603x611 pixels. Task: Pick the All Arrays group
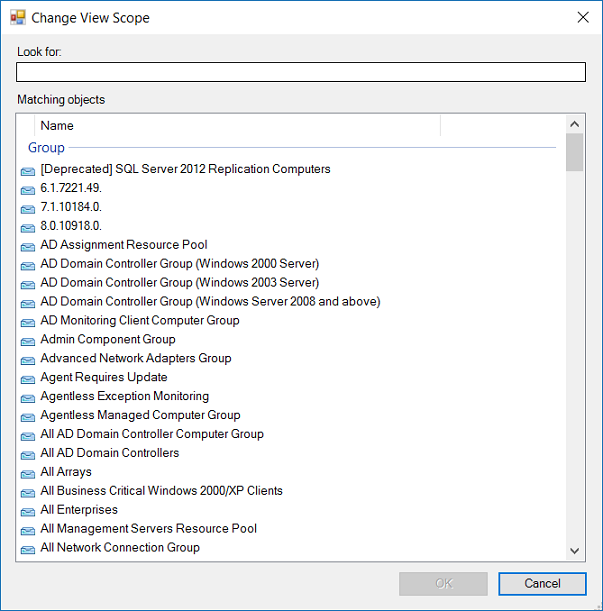[66, 471]
